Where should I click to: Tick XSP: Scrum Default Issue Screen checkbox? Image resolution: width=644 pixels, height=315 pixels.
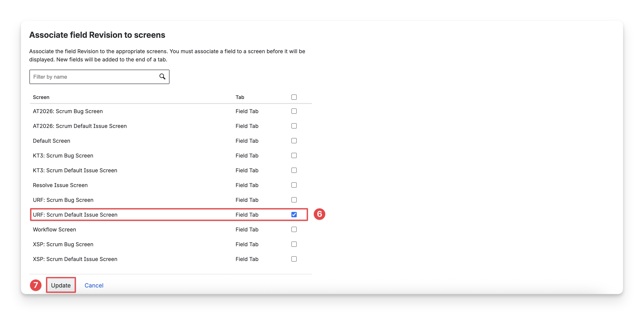pos(294,259)
